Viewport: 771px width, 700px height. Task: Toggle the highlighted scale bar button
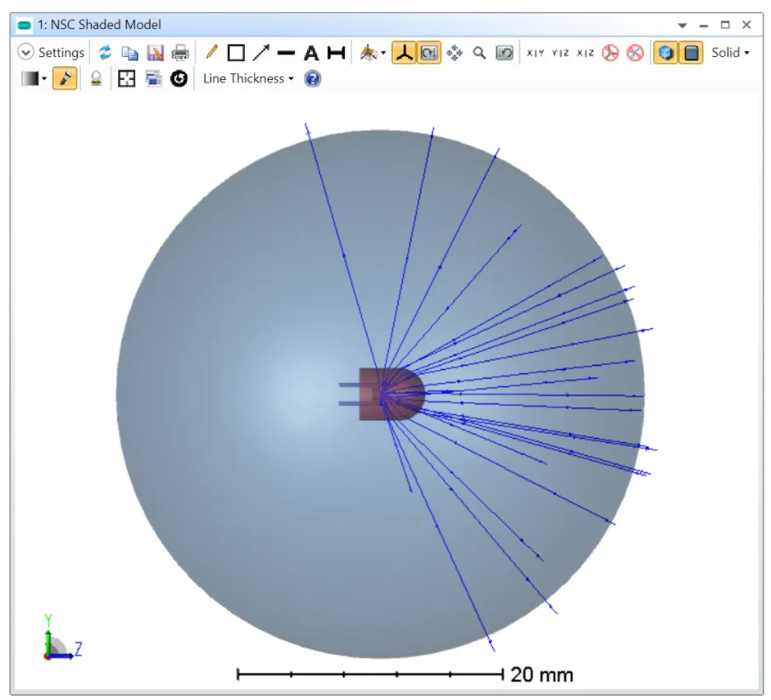point(428,53)
